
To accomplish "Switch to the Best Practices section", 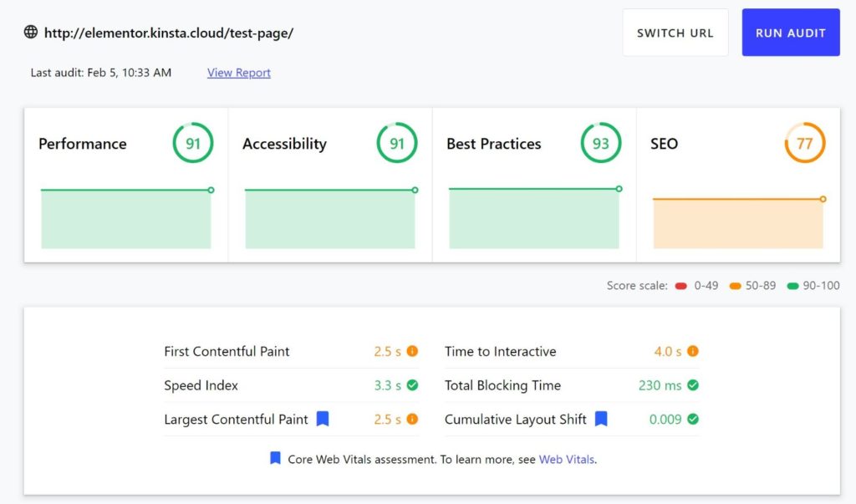I will pos(493,143).
